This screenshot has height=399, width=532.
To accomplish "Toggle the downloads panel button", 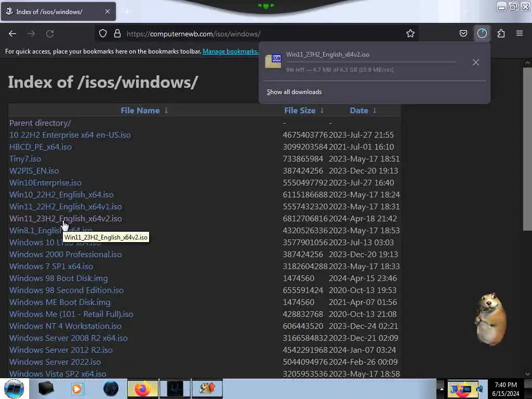I will click(482, 34).
